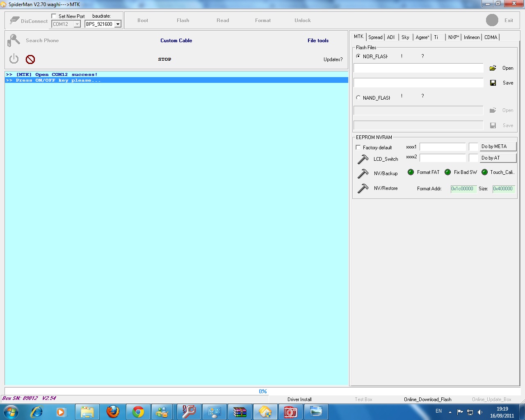Click the first NOR flash path field

[418, 68]
